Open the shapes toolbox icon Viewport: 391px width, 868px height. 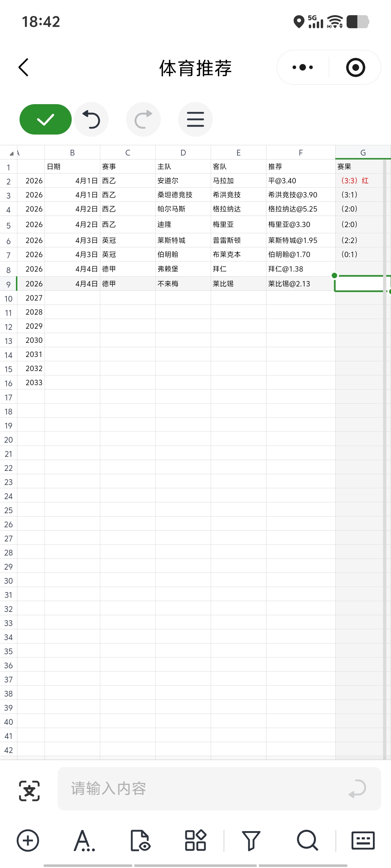[195, 841]
